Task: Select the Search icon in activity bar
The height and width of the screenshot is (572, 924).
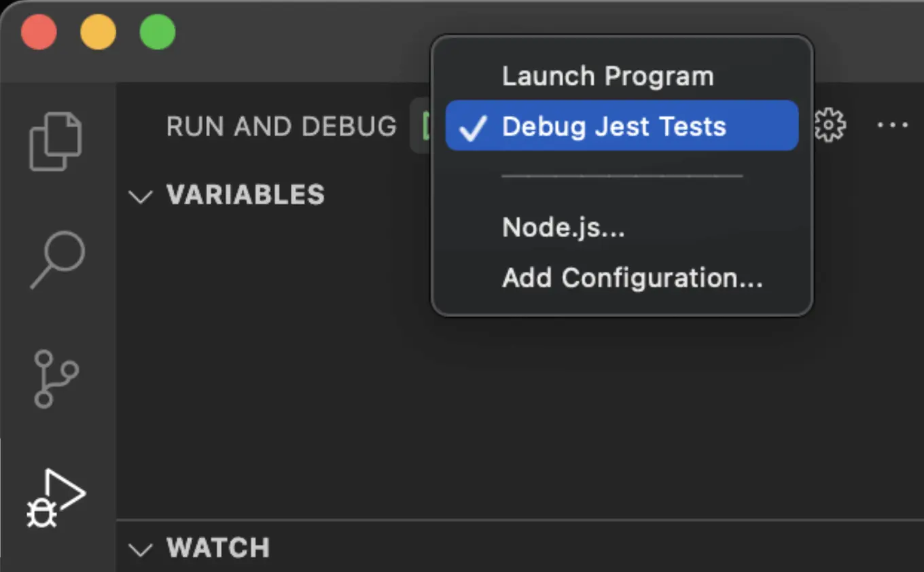Action: pos(56,262)
